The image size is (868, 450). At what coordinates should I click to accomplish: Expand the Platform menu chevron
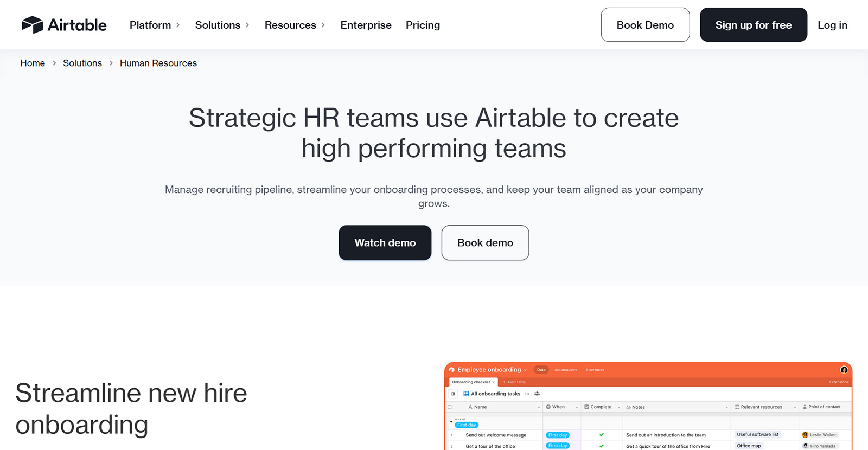[178, 25]
